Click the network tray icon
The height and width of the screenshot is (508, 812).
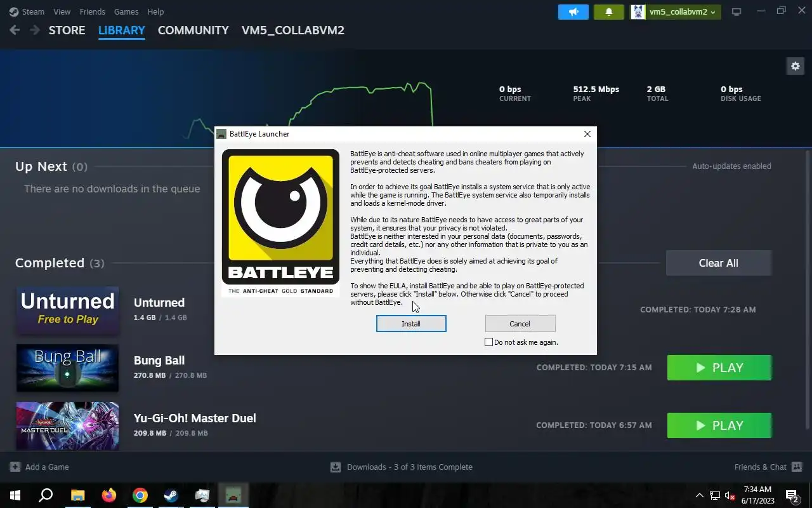(715, 495)
